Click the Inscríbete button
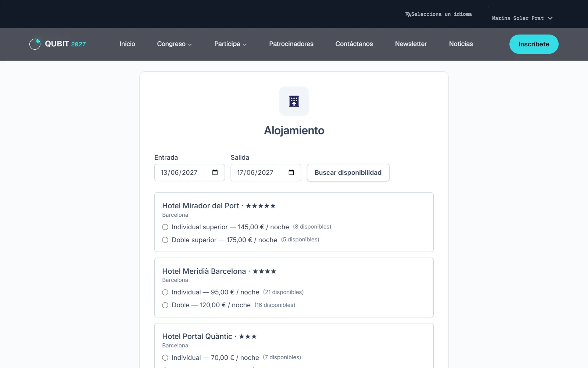588x368 pixels. [534, 44]
